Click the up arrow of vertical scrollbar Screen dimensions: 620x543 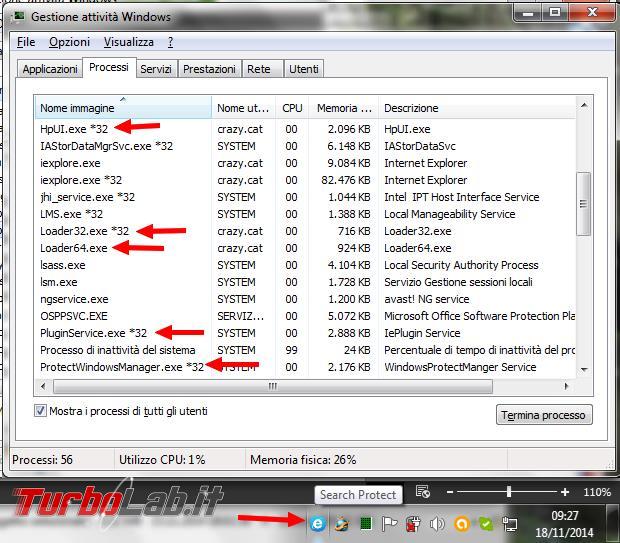click(584, 105)
